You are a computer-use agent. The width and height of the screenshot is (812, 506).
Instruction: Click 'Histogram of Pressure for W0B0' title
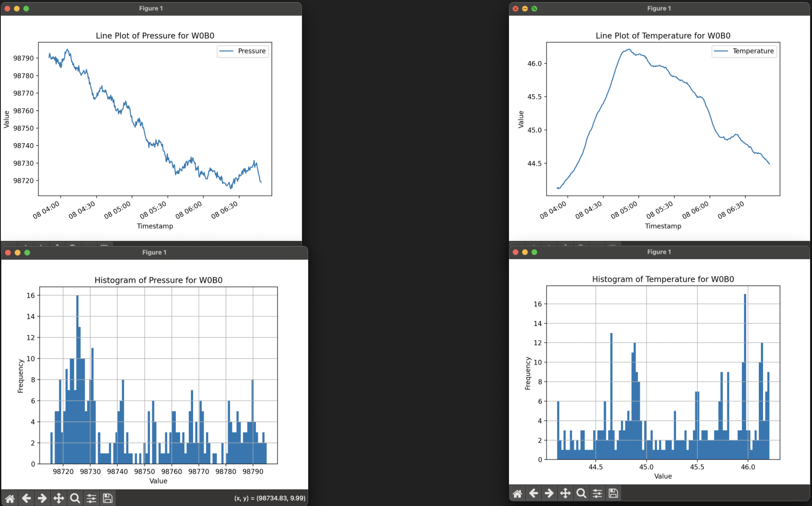[x=158, y=280]
